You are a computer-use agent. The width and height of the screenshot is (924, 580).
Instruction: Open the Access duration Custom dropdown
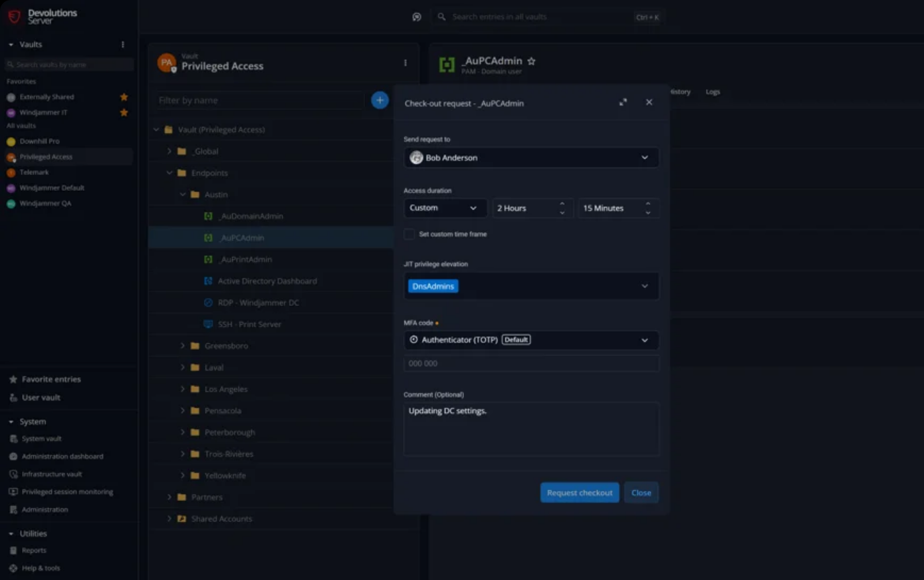(445, 208)
